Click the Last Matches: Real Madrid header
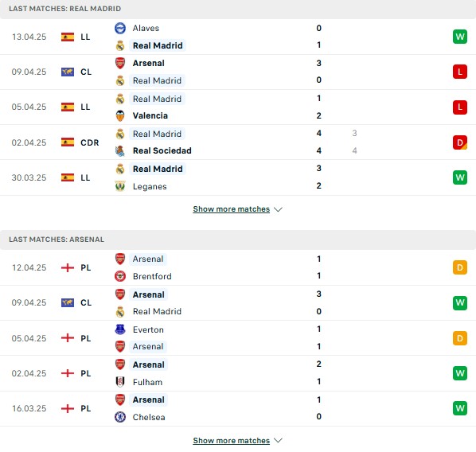The width and height of the screenshot is (476, 452). tap(238, 9)
